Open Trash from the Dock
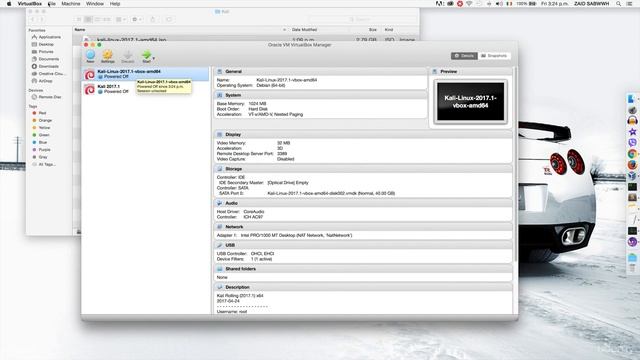The width and height of the screenshot is (640, 360). pyautogui.click(x=632, y=269)
